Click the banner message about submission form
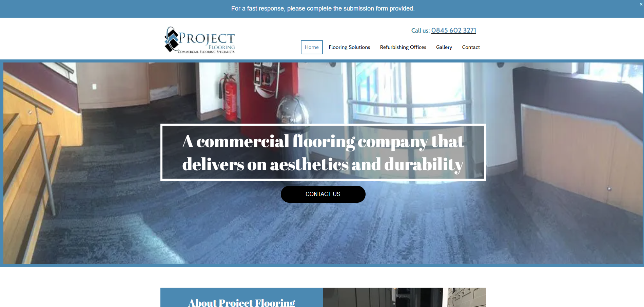Viewport: 644px width, 307px height. click(x=323, y=8)
